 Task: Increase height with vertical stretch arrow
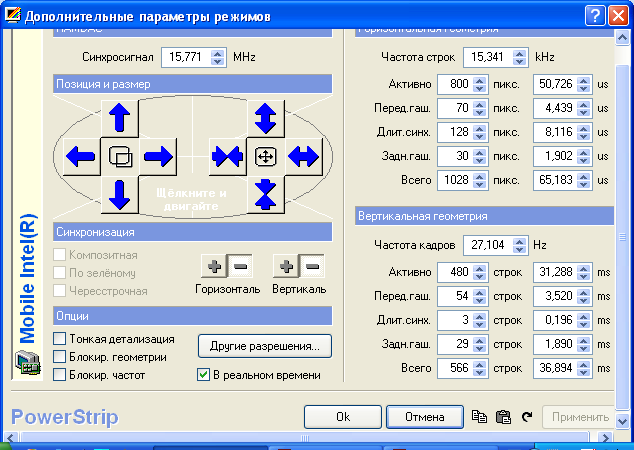point(265,119)
